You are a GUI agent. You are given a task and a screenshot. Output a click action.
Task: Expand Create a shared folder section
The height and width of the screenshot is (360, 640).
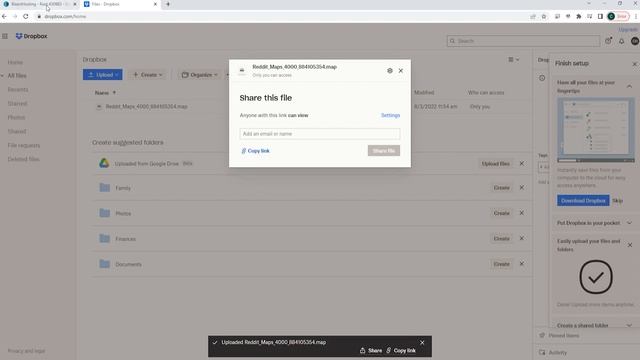point(629,325)
